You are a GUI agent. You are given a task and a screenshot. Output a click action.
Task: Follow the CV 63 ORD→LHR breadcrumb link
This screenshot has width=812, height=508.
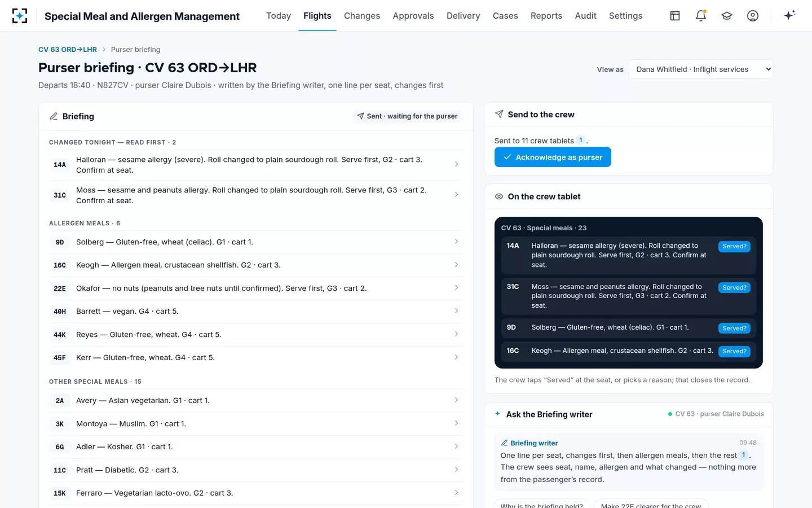[68, 50]
